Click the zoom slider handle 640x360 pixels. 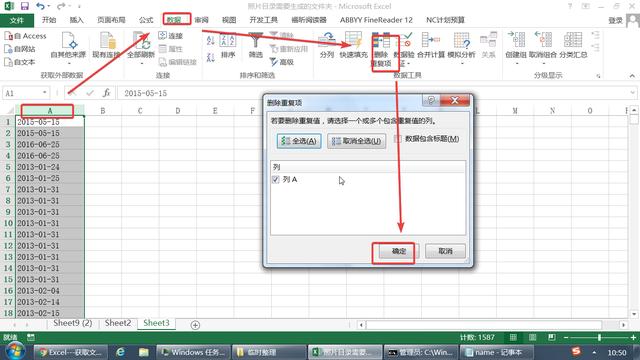[x=599, y=338]
